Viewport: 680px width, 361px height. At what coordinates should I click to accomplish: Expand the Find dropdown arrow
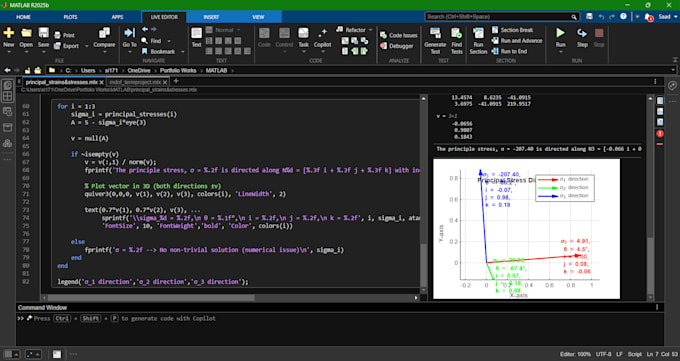pyautogui.click(x=169, y=41)
